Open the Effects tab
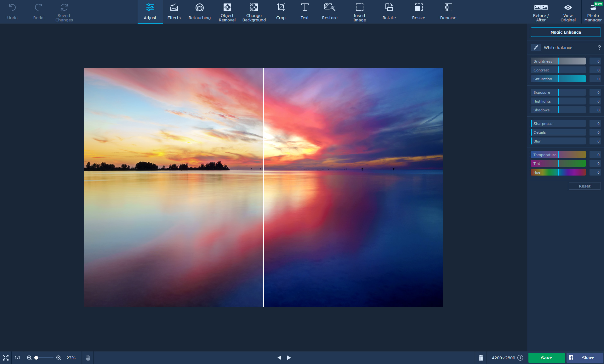The width and height of the screenshot is (604, 364). pyautogui.click(x=174, y=12)
